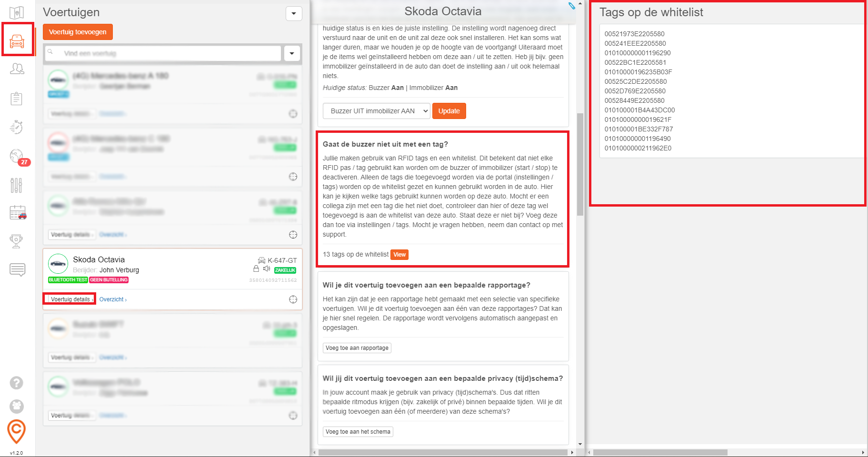
Task: Click the speaker buzzer icon on Skoda Octavia card
Action: click(x=267, y=269)
